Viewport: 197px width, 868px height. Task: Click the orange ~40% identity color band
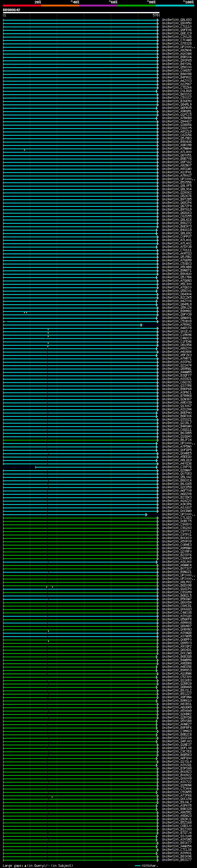point(60,6)
